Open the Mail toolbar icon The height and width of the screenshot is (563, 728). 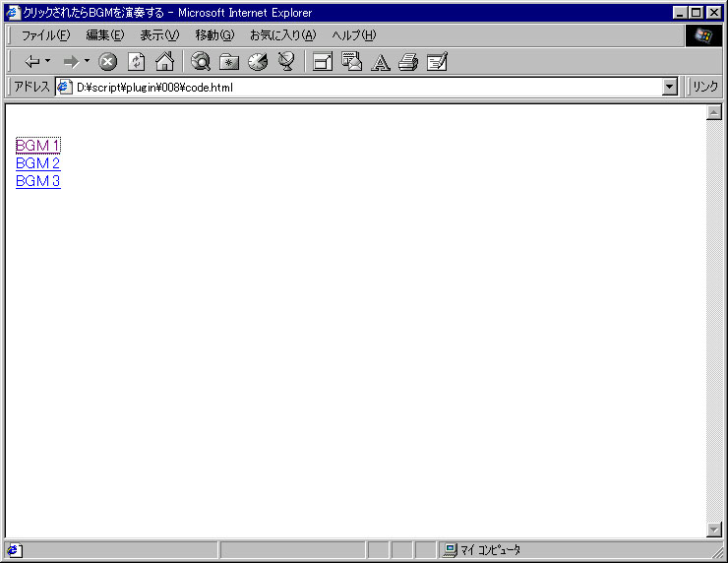351,61
